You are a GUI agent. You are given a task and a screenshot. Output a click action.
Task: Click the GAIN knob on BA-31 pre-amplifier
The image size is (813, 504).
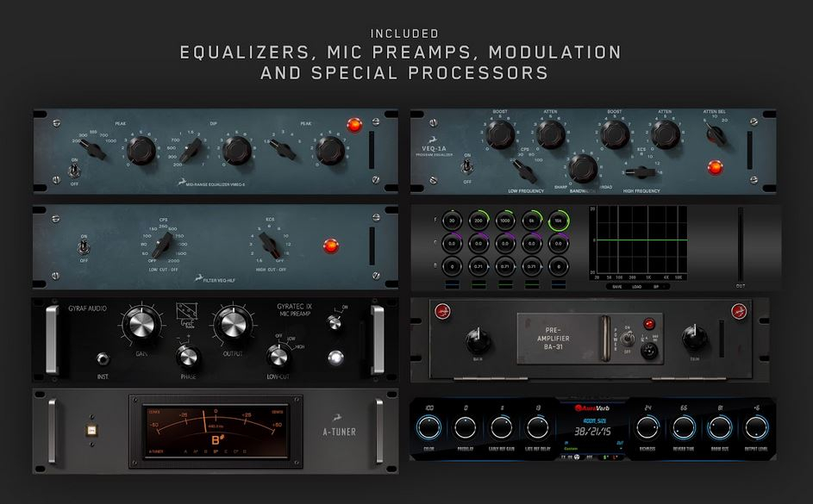tap(478, 340)
